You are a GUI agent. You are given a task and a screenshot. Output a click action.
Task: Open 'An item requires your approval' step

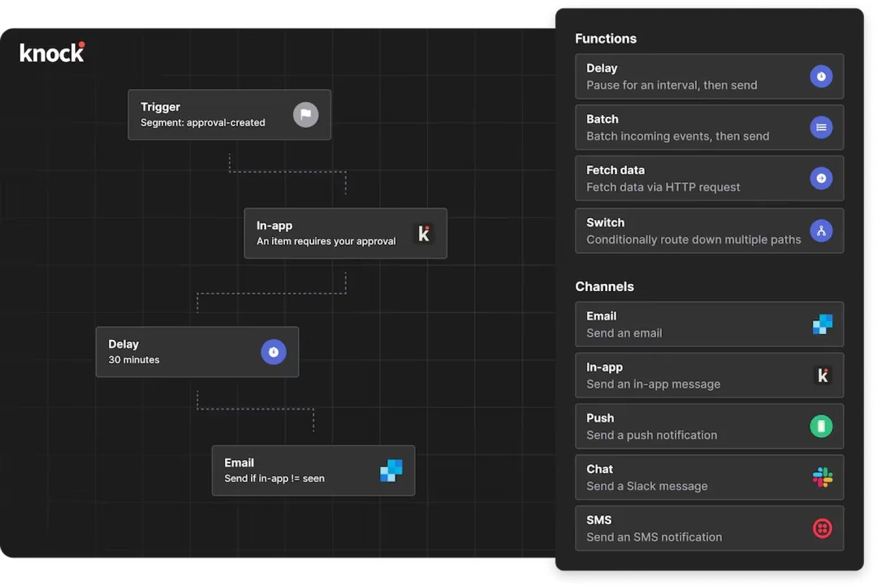click(x=326, y=241)
